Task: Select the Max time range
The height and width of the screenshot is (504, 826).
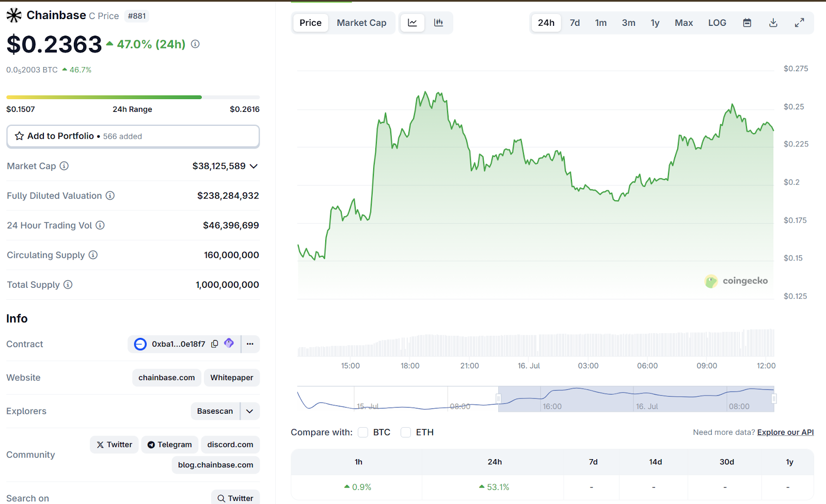Action: point(684,23)
